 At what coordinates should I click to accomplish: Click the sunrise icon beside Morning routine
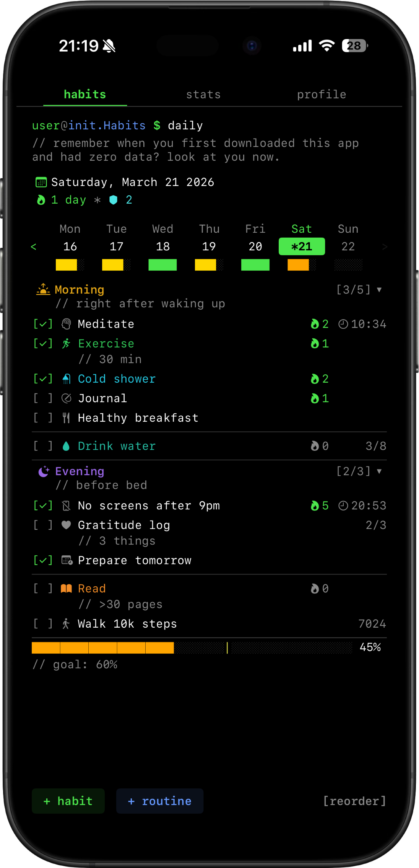point(43,290)
